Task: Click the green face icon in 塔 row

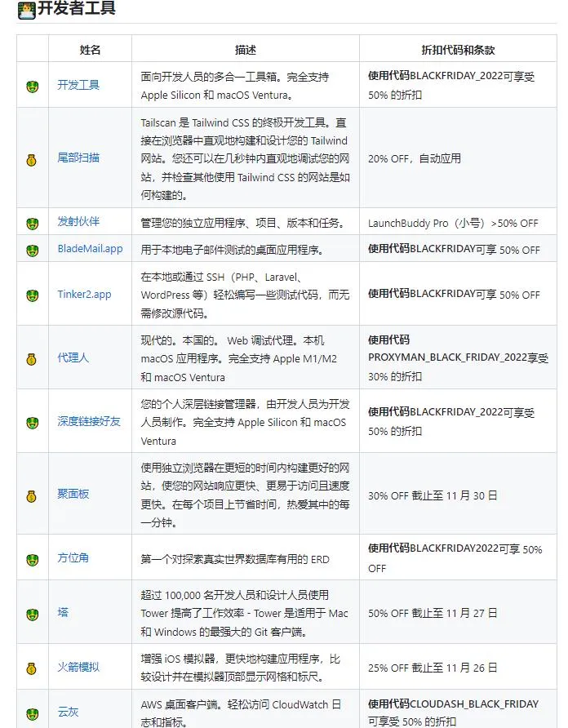Action: (x=32, y=615)
